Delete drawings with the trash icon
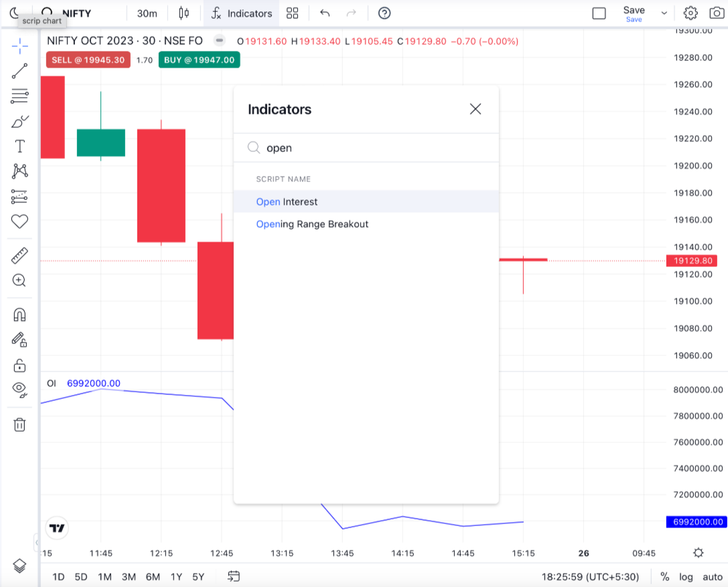 pyautogui.click(x=19, y=424)
